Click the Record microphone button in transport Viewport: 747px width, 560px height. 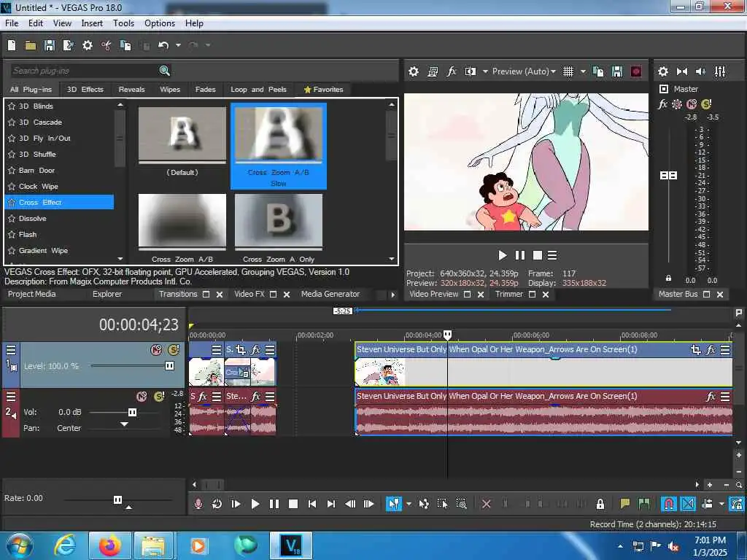[x=198, y=504]
